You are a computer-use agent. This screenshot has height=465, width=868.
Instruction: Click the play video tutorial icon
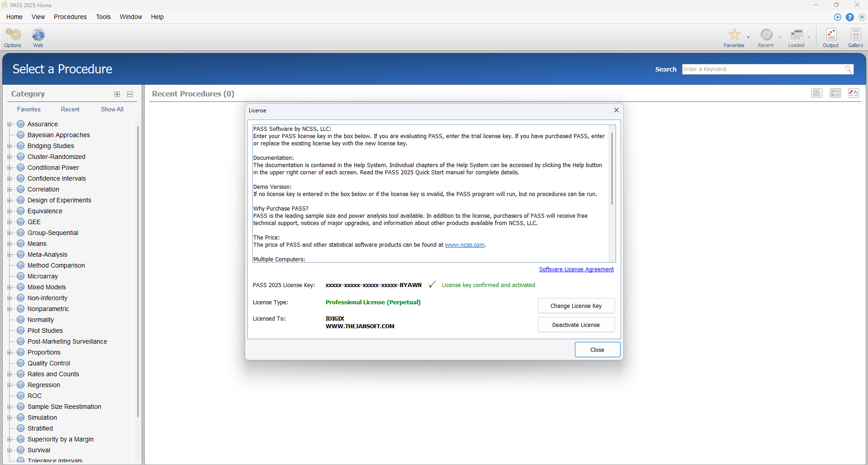tap(838, 17)
